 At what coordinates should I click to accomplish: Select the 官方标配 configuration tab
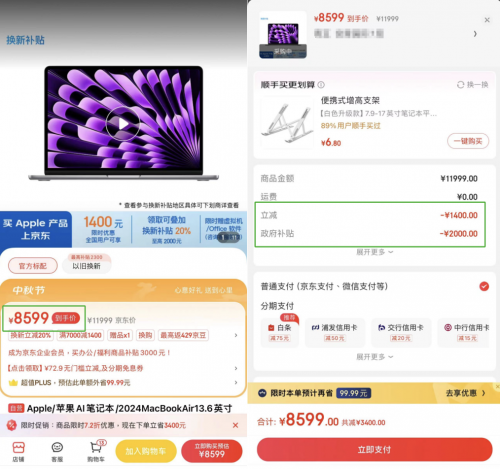pos(33,266)
